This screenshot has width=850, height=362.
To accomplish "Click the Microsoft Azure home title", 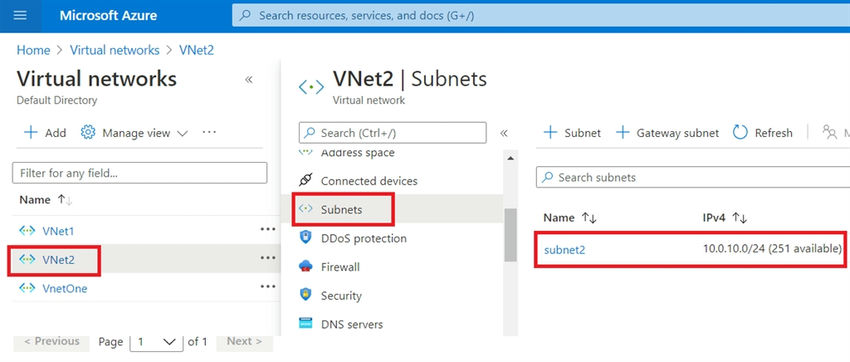I will 108,16.
